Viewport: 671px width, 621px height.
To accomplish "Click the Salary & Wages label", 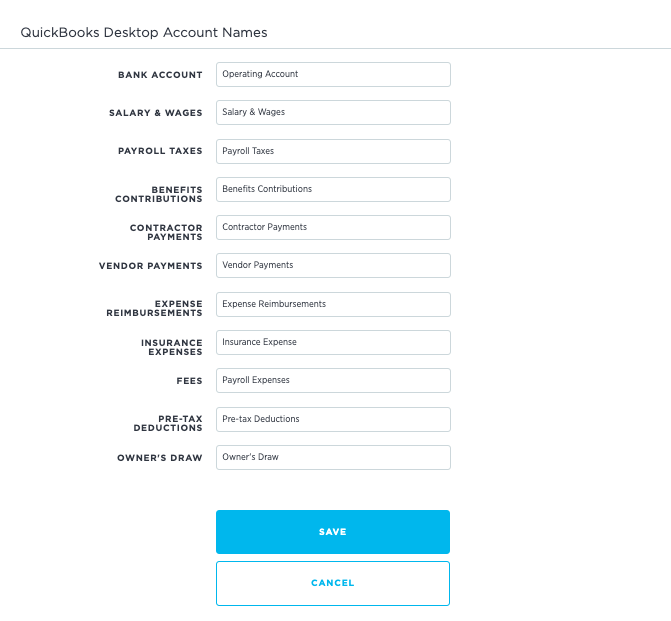I will [x=155, y=113].
